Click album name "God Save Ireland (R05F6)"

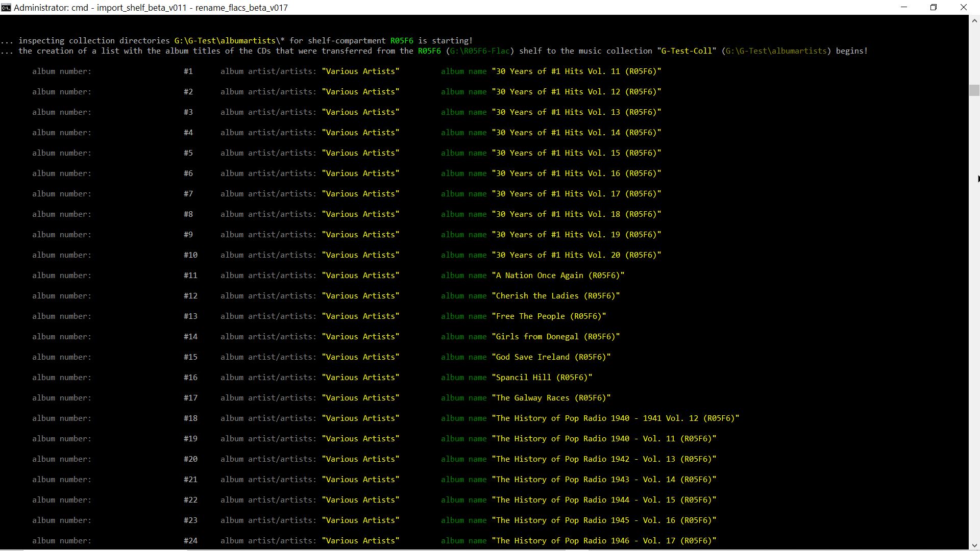[551, 357]
